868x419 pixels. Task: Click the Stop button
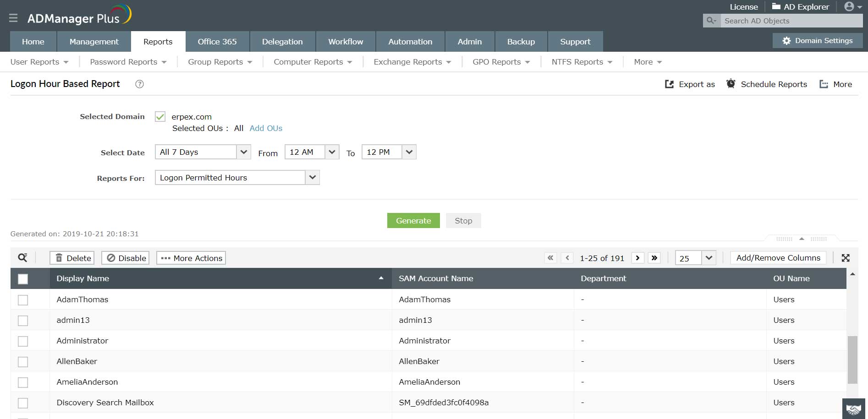463,221
